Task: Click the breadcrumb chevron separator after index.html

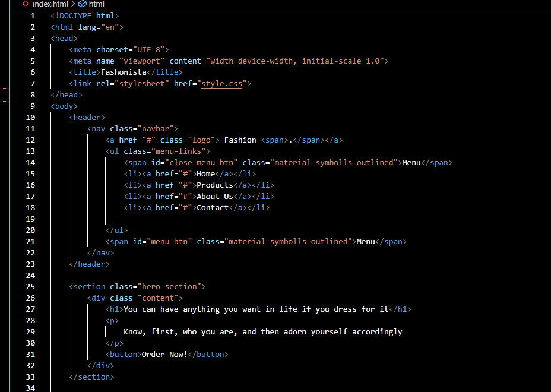Action: pyautogui.click(x=72, y=4)
